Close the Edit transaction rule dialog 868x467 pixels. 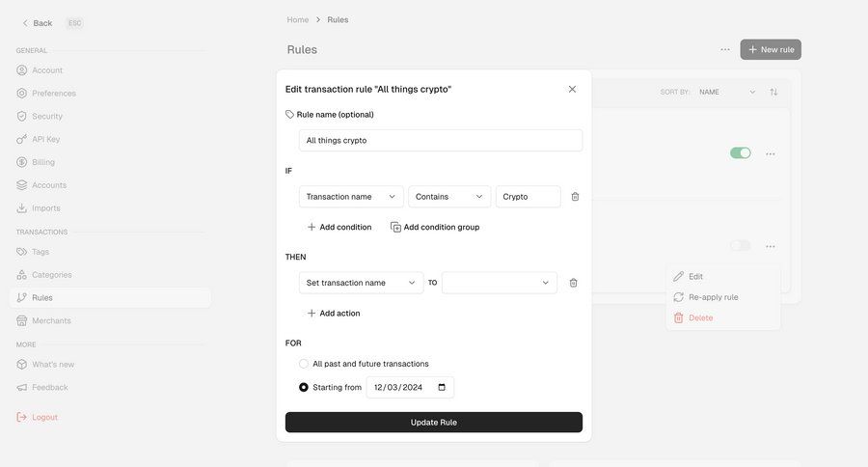click(572, 89)
